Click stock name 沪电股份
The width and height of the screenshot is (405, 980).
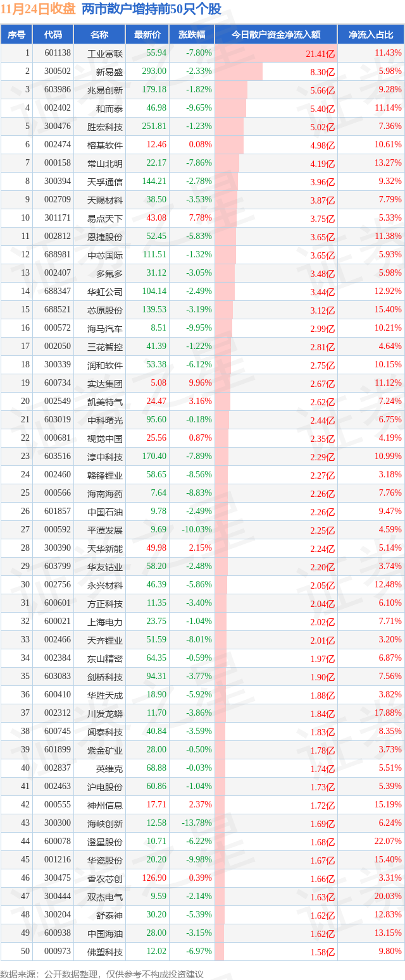click(105, 787)
